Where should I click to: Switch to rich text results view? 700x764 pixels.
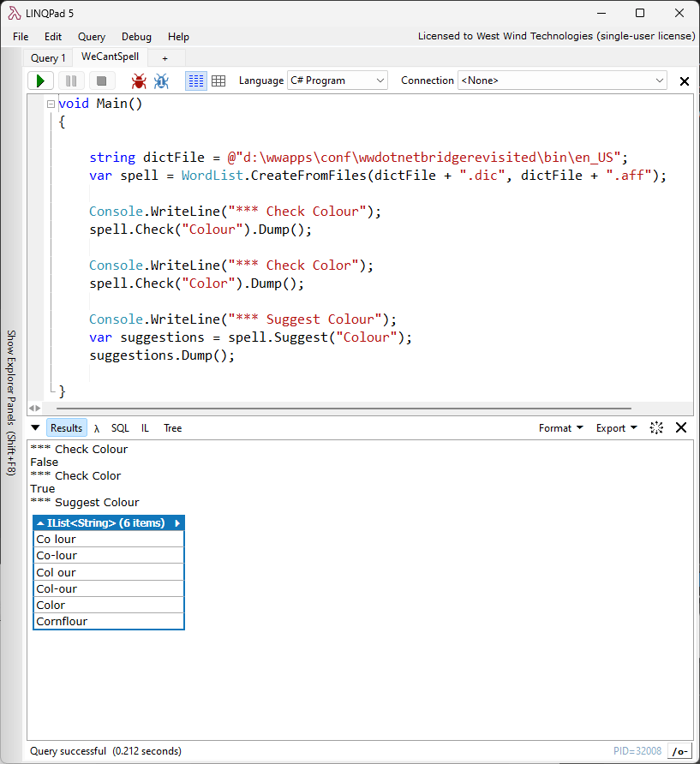tap(196, 81)
